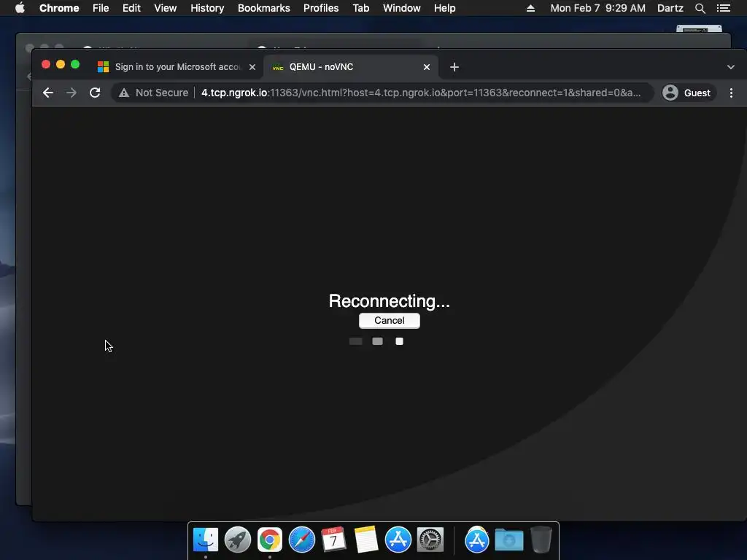Select the QEMU - noVNC tab
747x560 pixels.
pyautogui.click(x=349, y=67)
